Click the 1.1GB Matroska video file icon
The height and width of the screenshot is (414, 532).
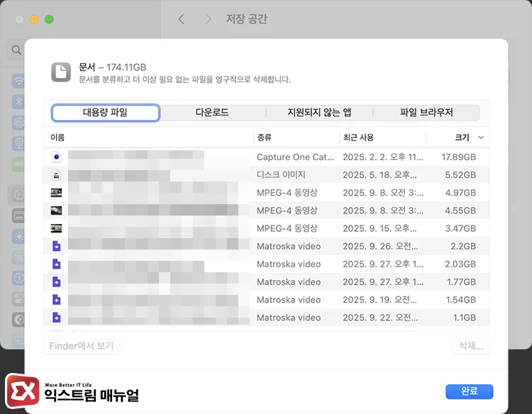tap(57, 318)
